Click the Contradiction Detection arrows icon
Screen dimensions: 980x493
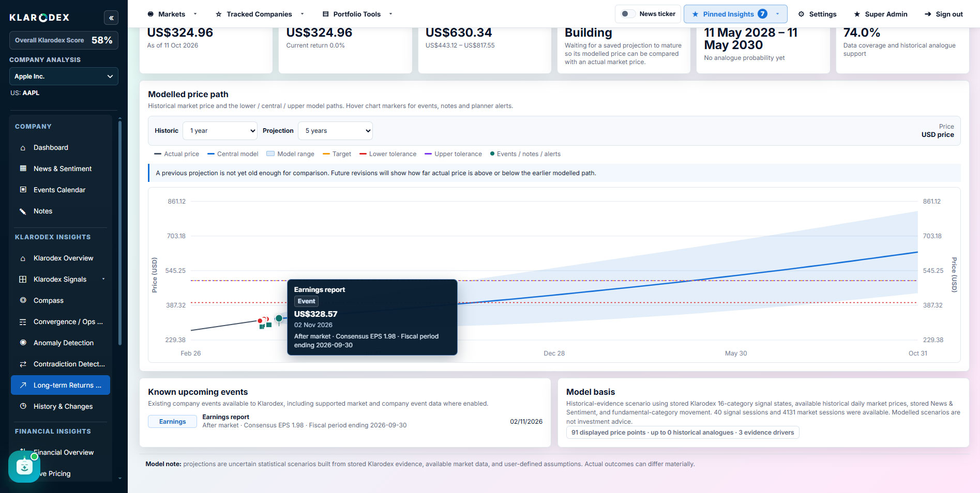click(x=23, y=364)
